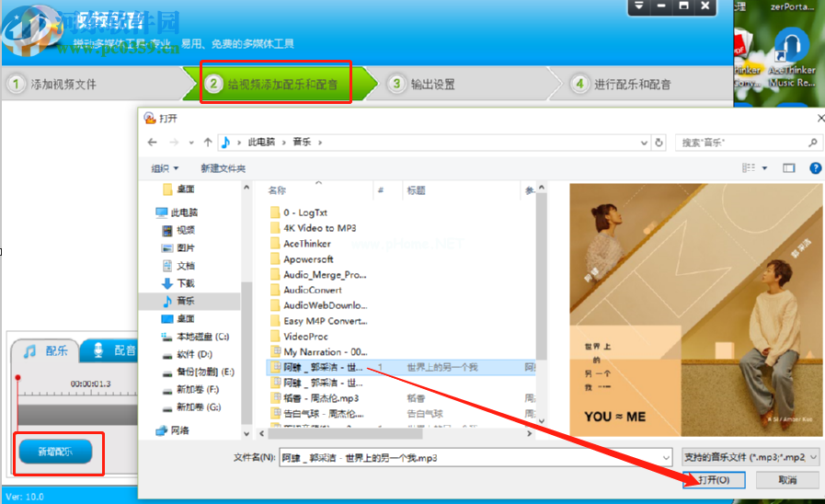Refresh the music folder listing
The image size is (825, 504).
659,142
